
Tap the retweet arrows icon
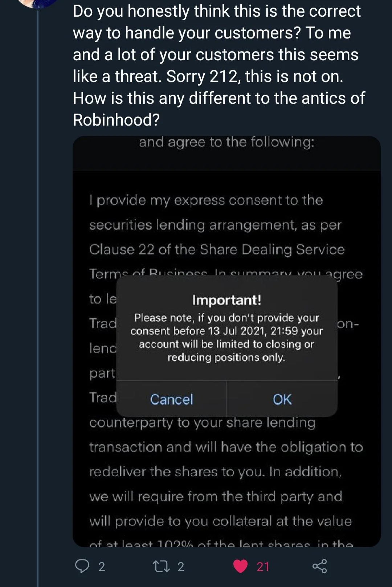(162, 566)
